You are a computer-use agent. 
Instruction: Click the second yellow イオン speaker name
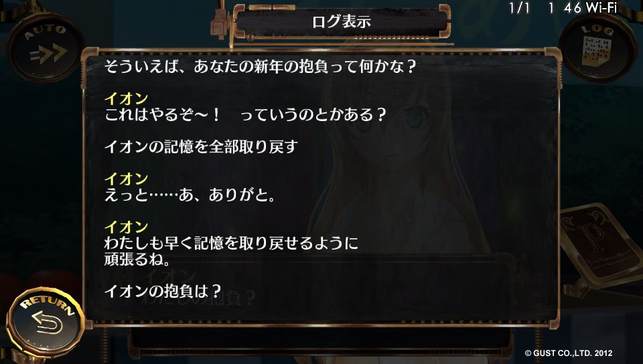point(126,179)
